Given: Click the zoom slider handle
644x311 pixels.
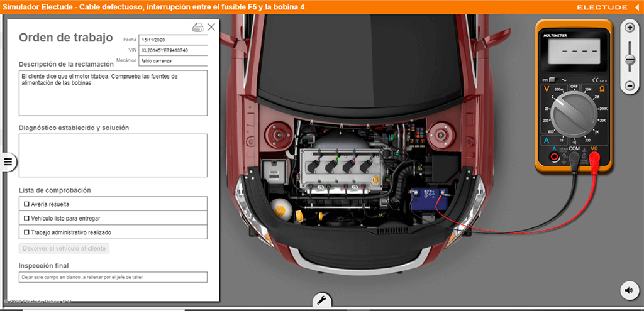Looking at the screenshot, I should 630,60.
